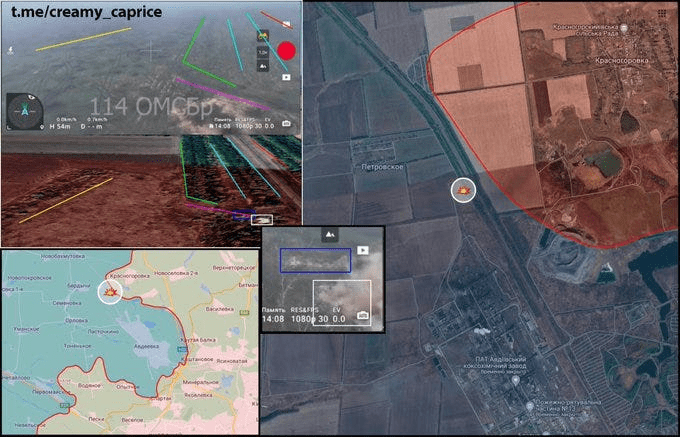
Task: Click the explosion marker near Красногоровка on regional map
Action: [111, 291]
